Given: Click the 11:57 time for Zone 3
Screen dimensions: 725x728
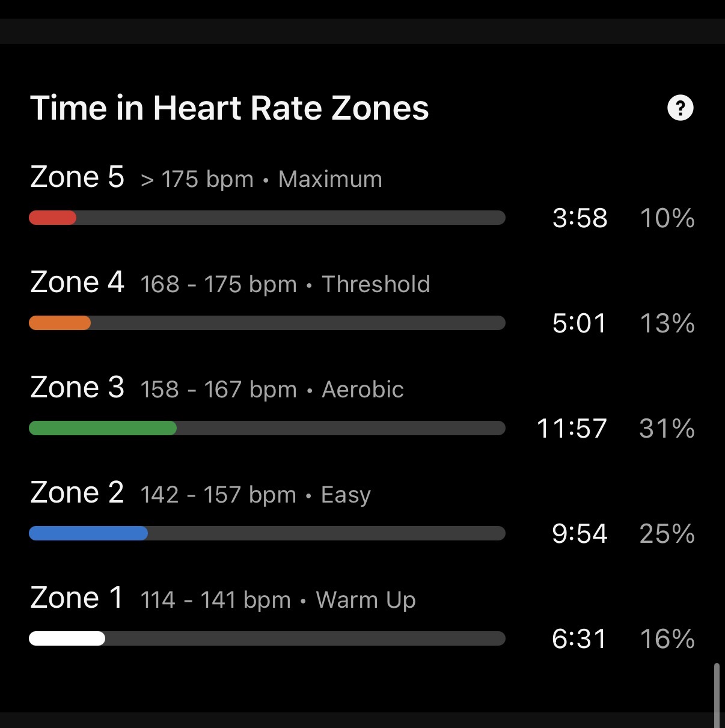Looking at the screenshot, I should point(572,429).
